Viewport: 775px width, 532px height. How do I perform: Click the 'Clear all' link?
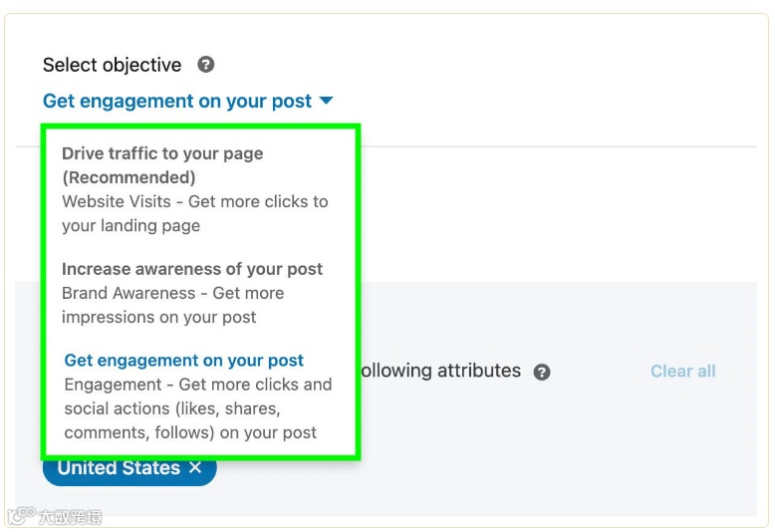pyautogui.click(x=682, y=372)
